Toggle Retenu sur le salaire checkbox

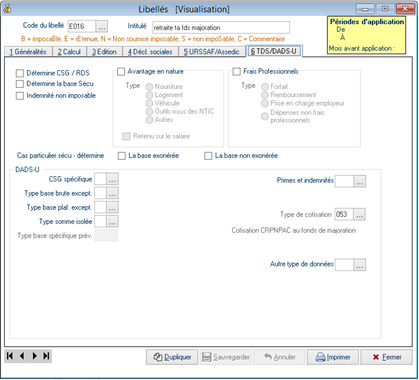tap(126, 136)
